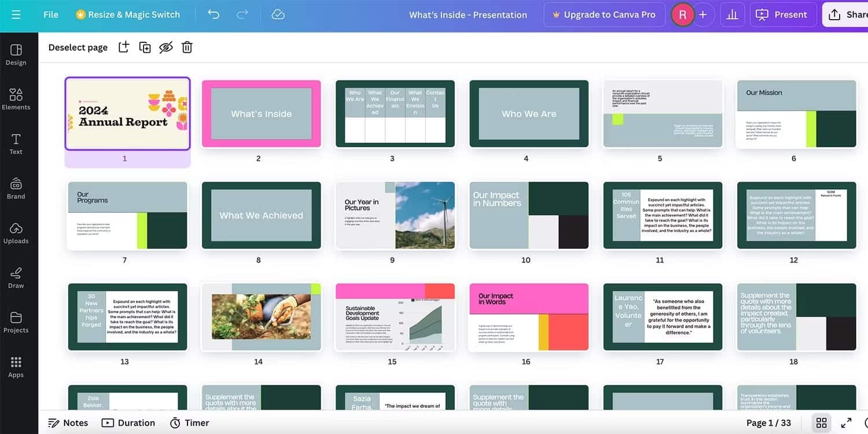Open the Uploads panel
Image resolution: width=868 pixels, height=434 pixels.
click(x=16, y=233)
